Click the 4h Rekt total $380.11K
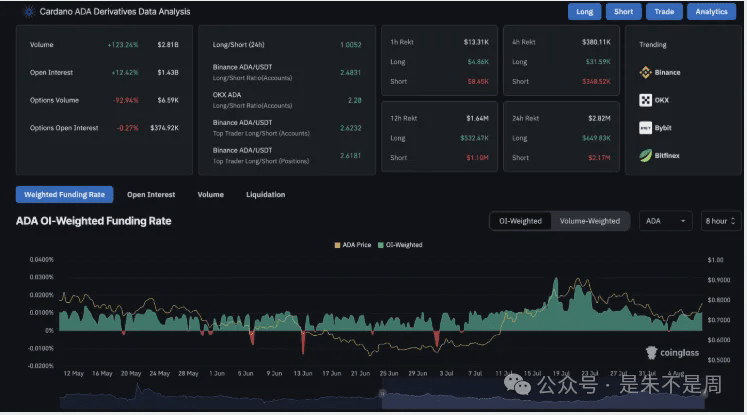 click(x=596, y=42)
